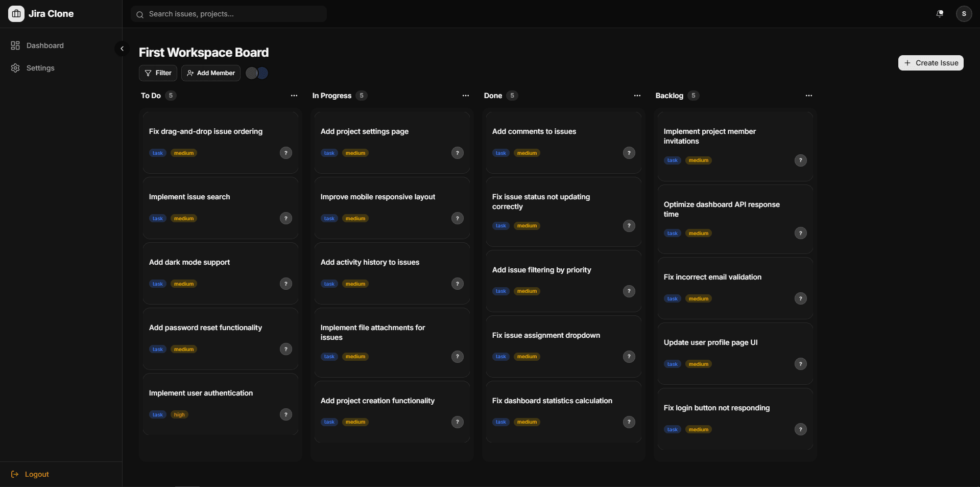Open the Improve mobile responsive layout card
The image size is (980, 487).
392,208
